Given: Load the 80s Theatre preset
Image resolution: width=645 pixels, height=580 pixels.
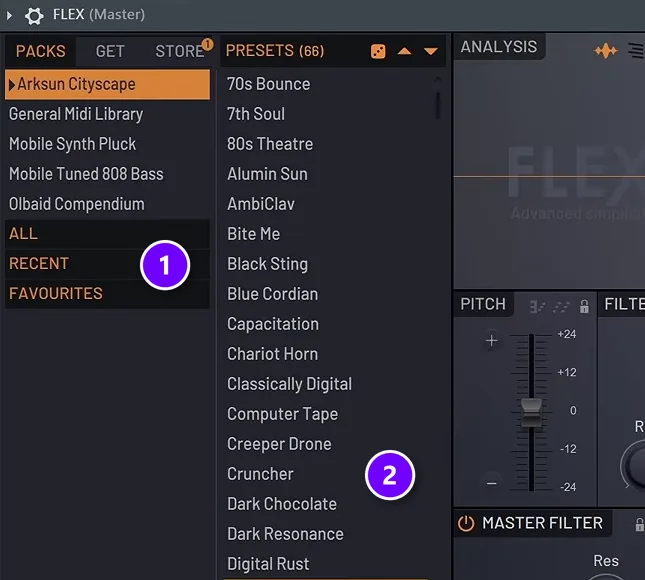Looking at the screenshot, I should (x=270, y=144).
